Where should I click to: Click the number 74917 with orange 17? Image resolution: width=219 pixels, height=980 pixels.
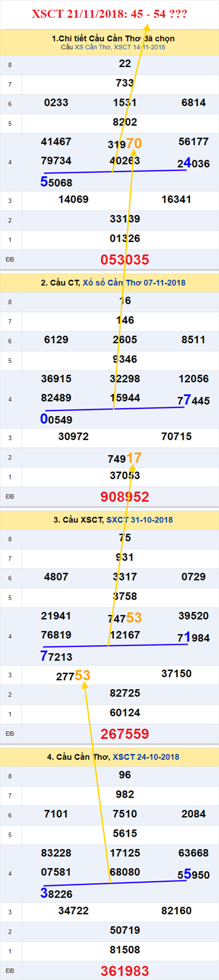tap(125, 458)
